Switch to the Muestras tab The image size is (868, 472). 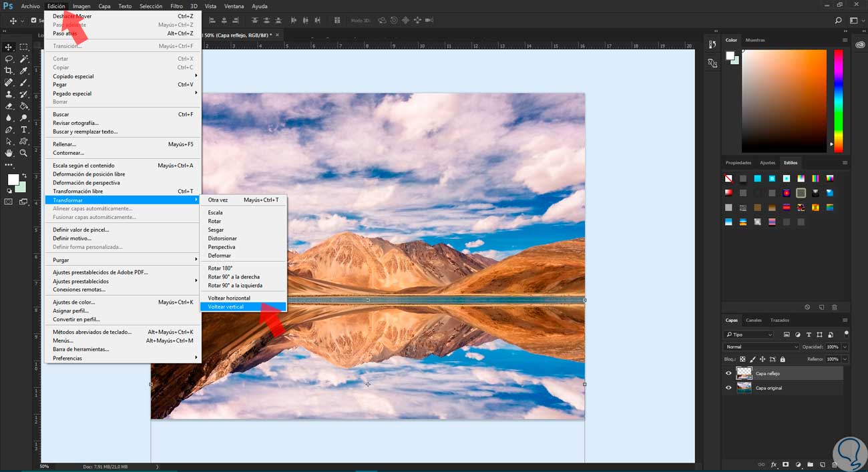pyautogui.click(x=755, y=40)
